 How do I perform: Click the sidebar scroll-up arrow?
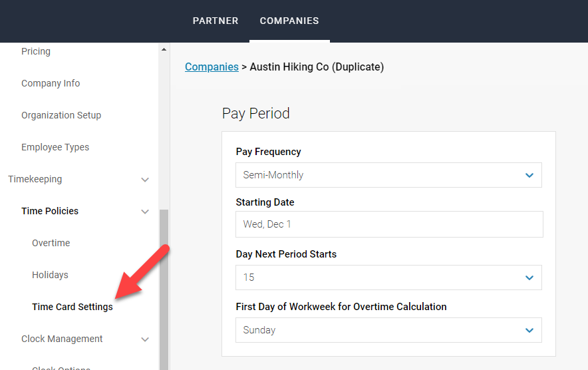pyautogui.click(x=164, y=49)
